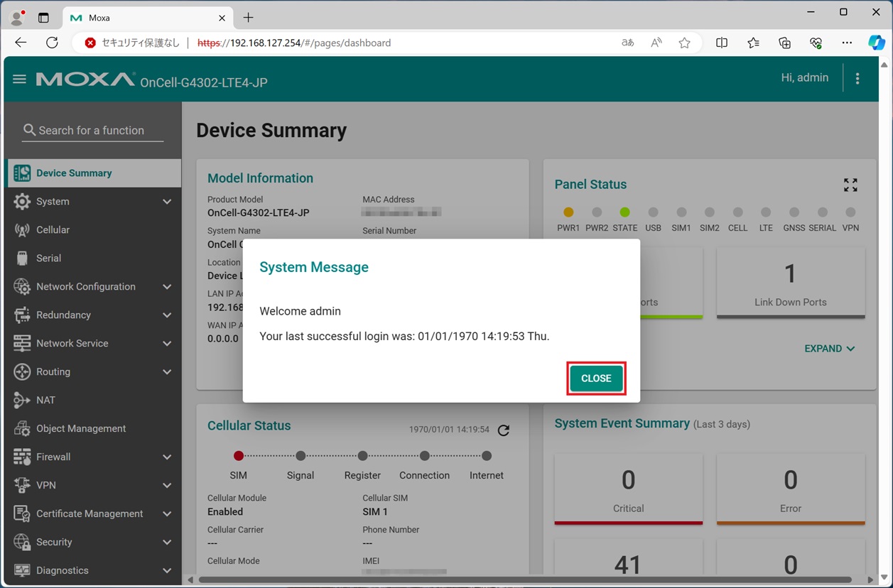Open browser read aloud option

(x=656, y=43)
